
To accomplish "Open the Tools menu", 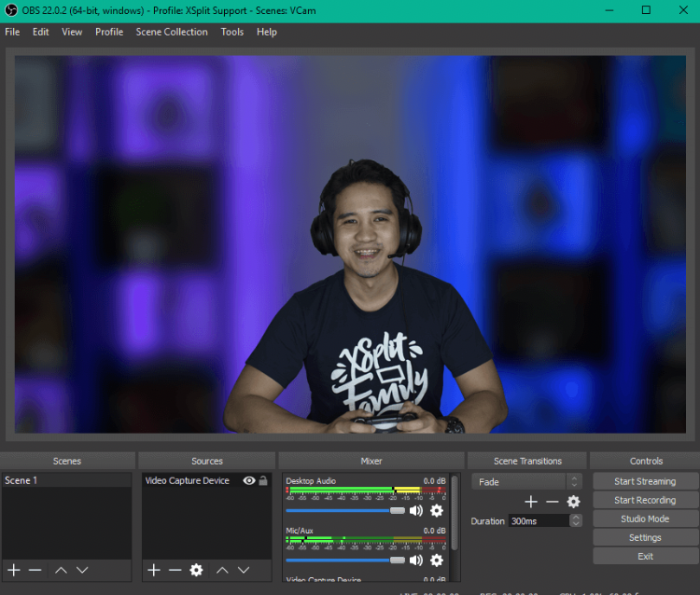I will tap(232, 32).
